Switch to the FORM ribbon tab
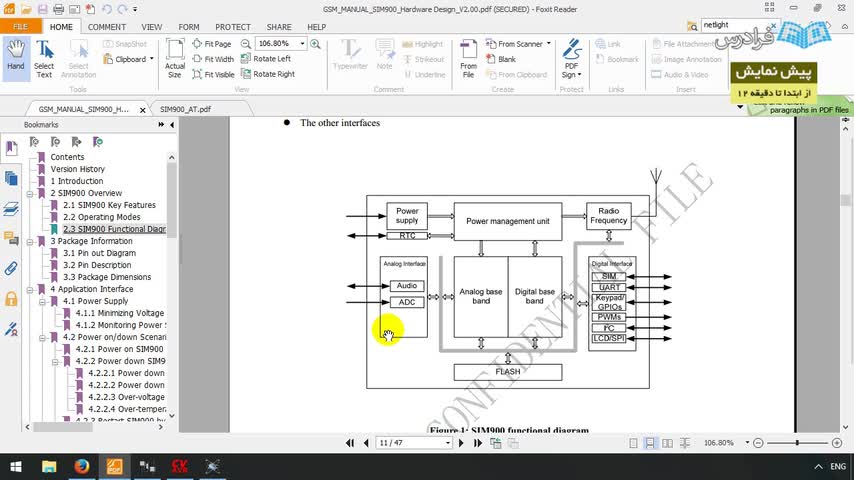Viewport: 854px width, 480px height. click(188, 27)
